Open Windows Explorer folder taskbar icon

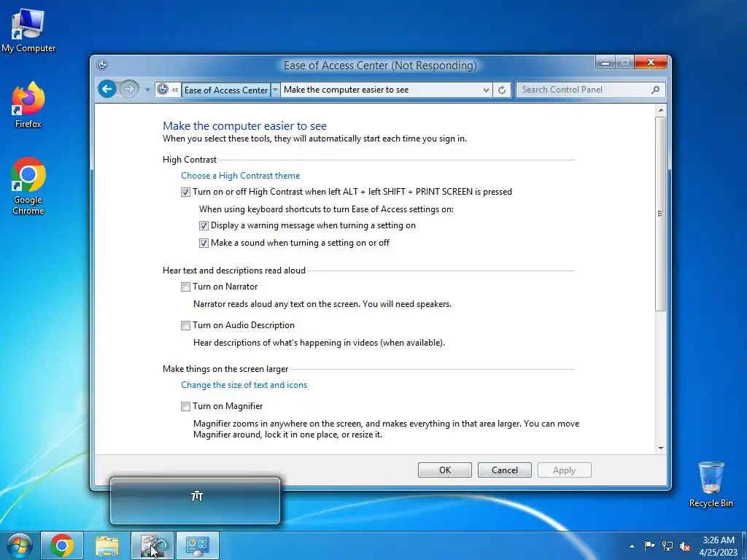(107, 545)
